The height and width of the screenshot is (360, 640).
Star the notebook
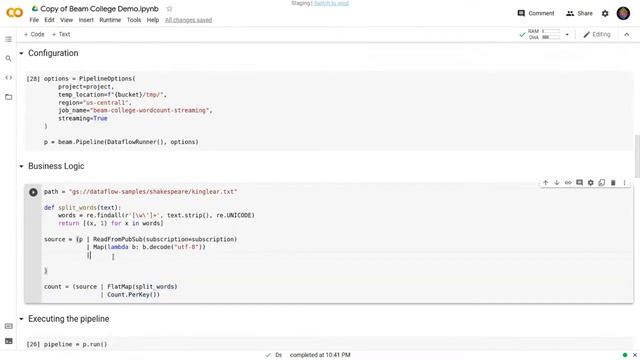(169, 9)
